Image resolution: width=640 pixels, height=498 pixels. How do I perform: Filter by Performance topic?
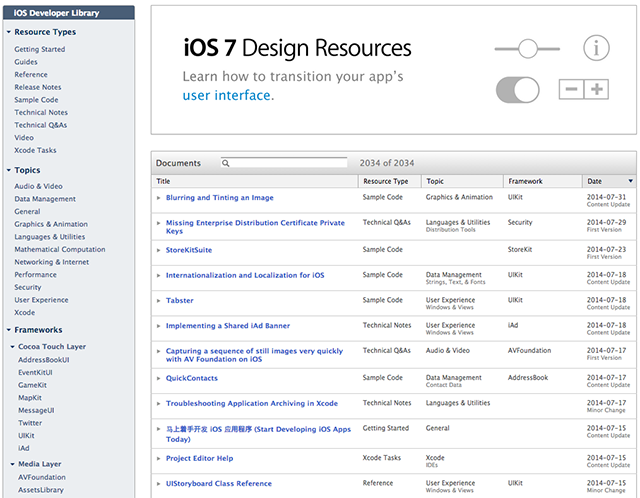point(35,275)
